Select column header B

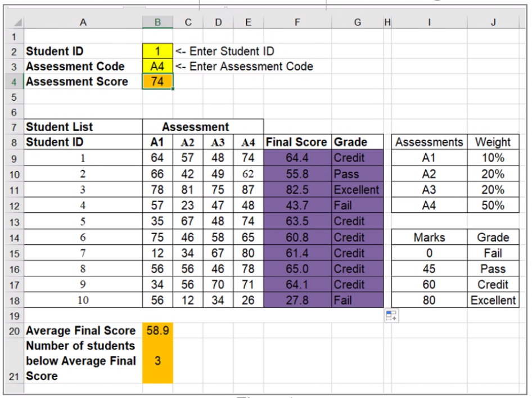157,22
